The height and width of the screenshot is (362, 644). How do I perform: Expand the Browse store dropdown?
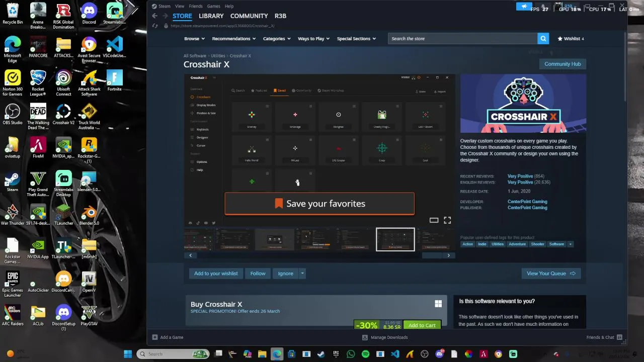(194, 39)
